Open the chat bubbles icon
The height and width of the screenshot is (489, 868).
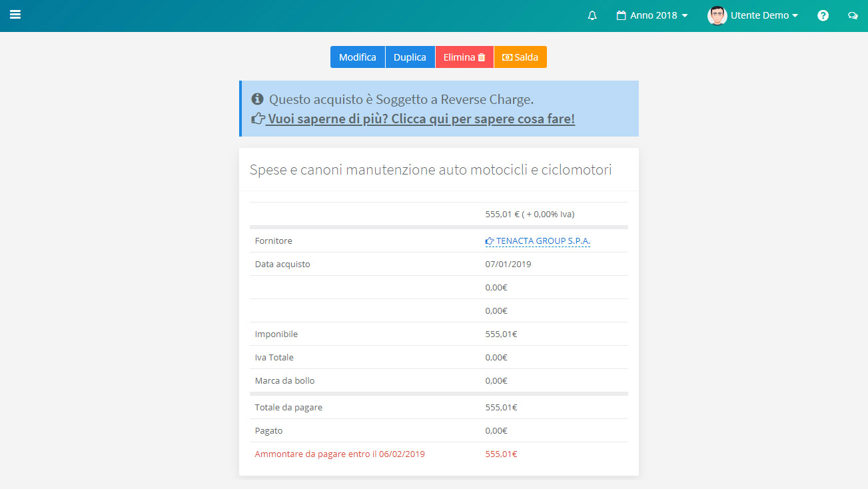coord(852,15)
